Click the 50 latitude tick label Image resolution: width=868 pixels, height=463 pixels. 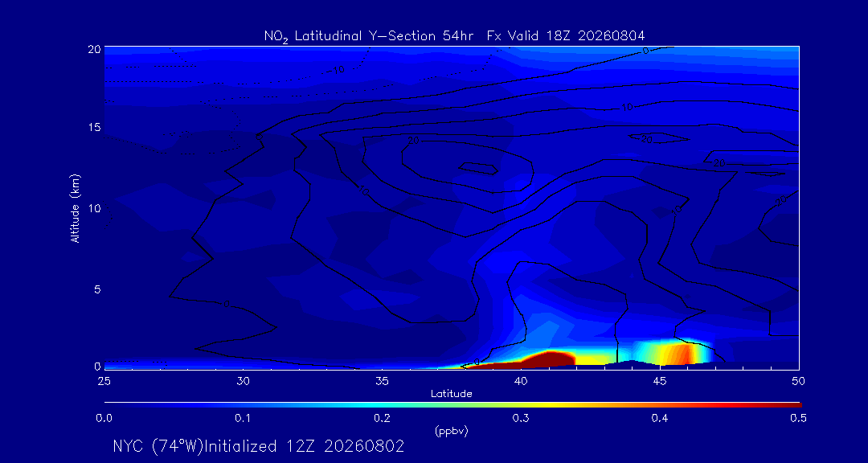(x=799, y=382)
